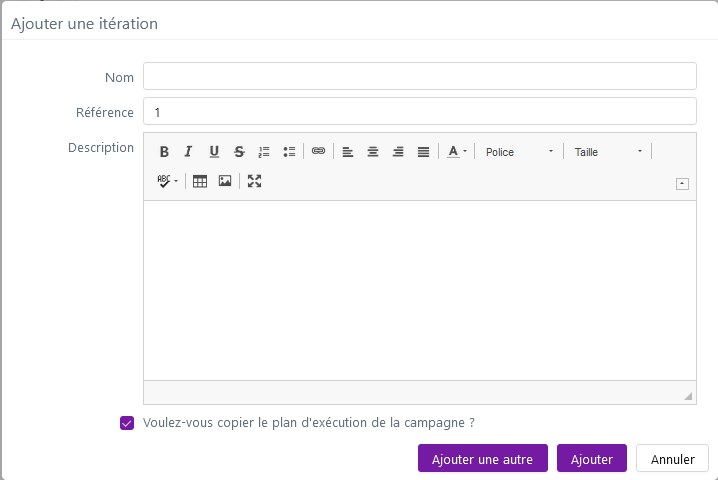718x480 pixels.
Task: Justify the description text
Action: (423, 152)
